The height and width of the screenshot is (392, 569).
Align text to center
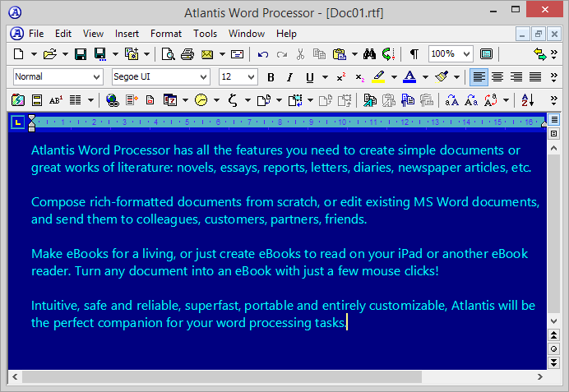[497, 77]
